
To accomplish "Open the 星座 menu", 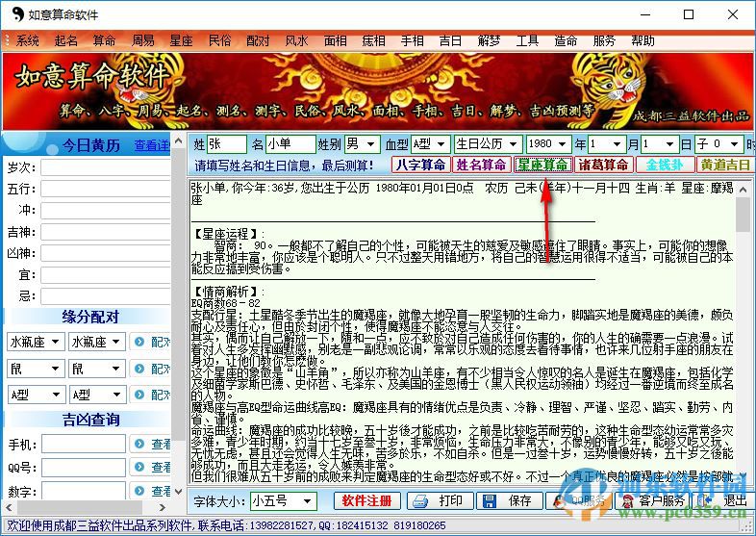I will pos(181,41).
